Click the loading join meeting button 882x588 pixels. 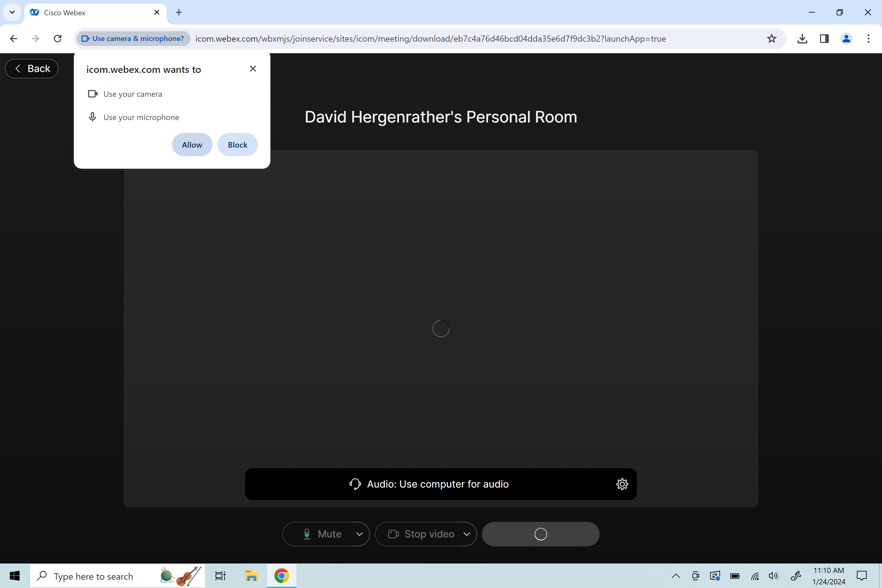click(540, 534)
